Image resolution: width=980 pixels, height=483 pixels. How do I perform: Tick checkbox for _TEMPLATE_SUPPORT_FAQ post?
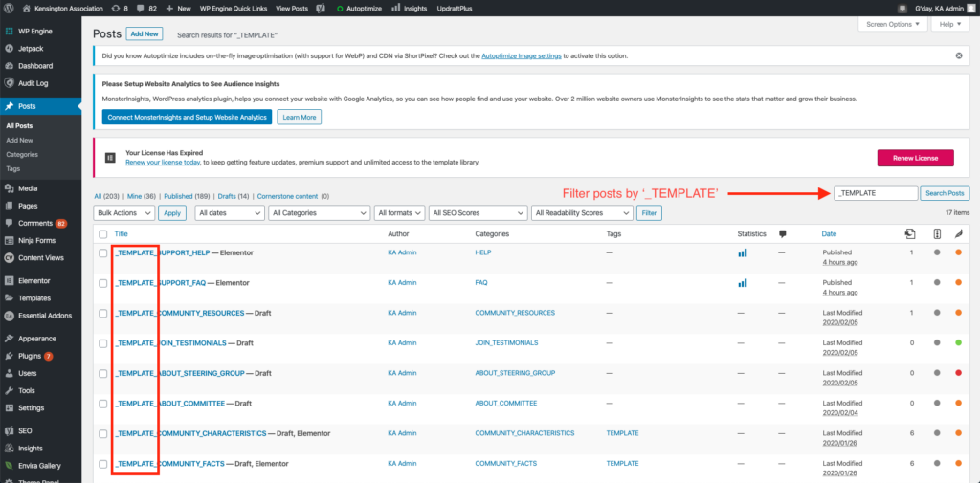click(103, 283)
